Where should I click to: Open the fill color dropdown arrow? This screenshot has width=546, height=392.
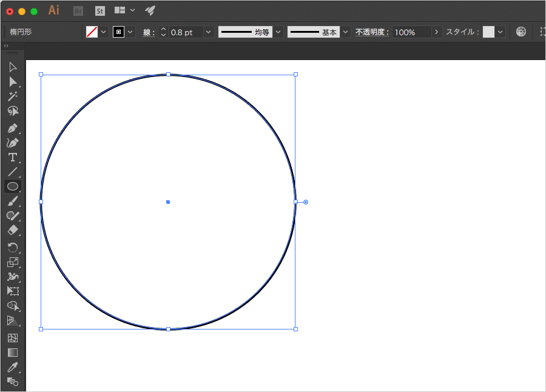pos(103,32)
